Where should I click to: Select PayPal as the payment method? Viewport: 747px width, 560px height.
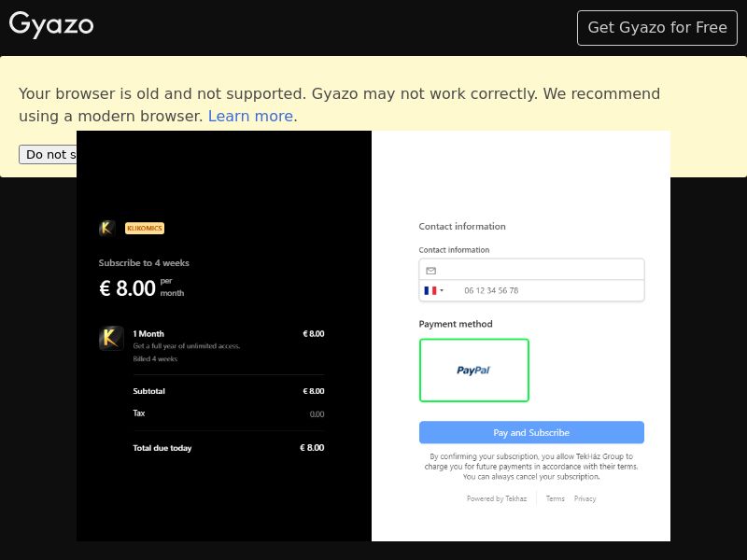tap(474, 371)
